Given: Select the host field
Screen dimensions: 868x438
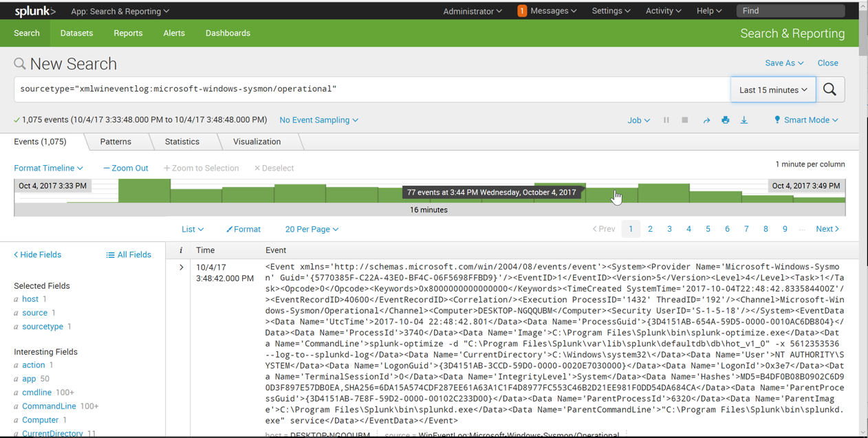Looking at the screenshot, I should pos(30,299).
